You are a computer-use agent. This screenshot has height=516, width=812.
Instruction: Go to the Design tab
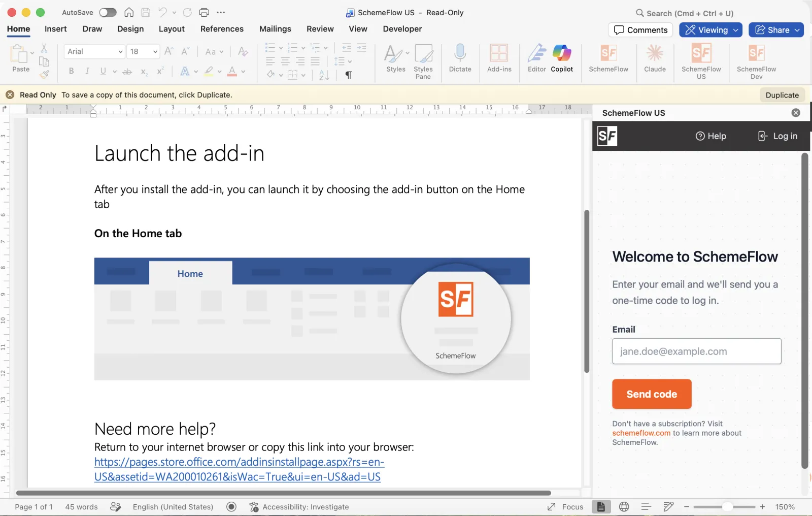[x=130, y=29]
